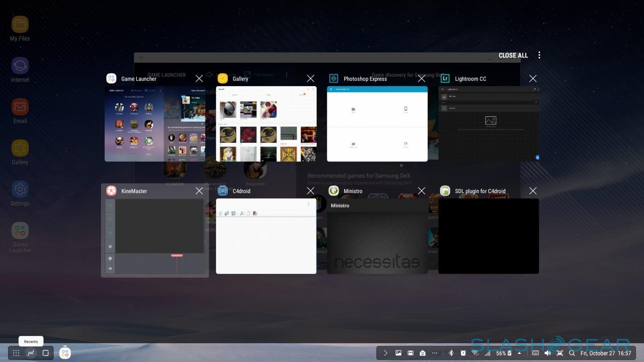Select the Lightroom CC recent app thumbnail

[488, 124]
